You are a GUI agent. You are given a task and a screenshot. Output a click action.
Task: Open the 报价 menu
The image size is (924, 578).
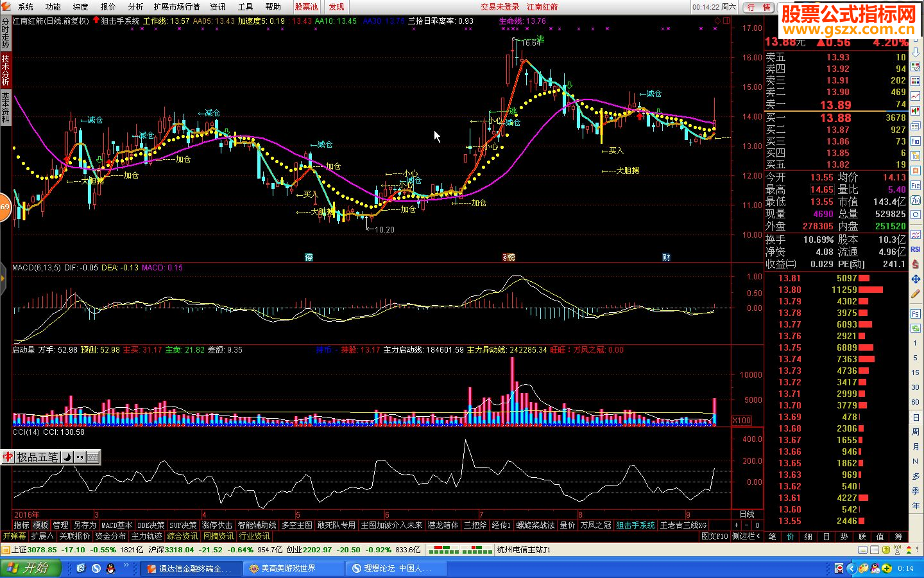tap(108, 6)
